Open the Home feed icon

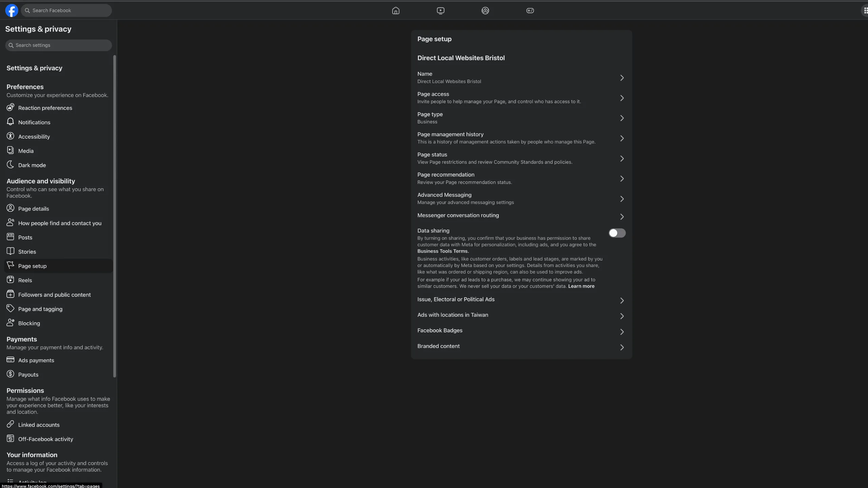tap(396, 11)
